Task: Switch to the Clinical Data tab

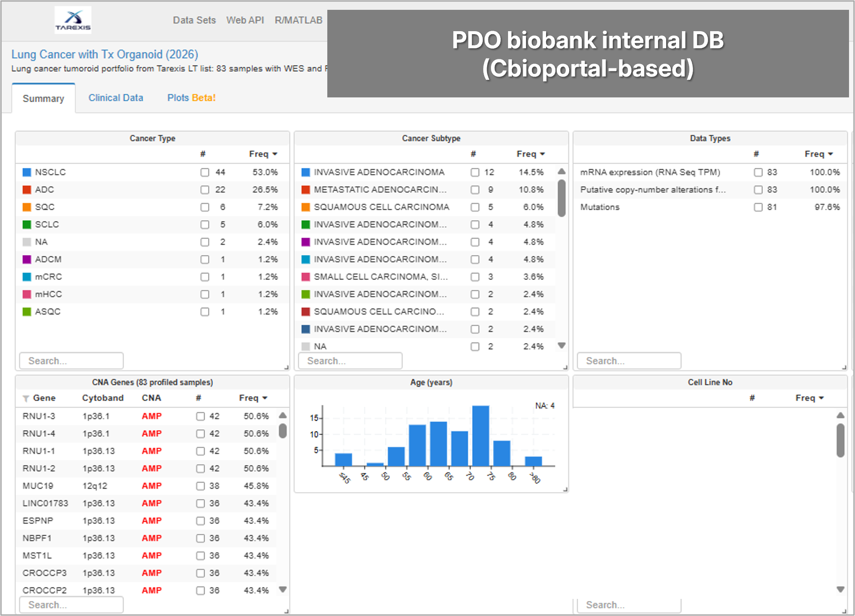Action: pyautogui.click(x=116, y=97)
